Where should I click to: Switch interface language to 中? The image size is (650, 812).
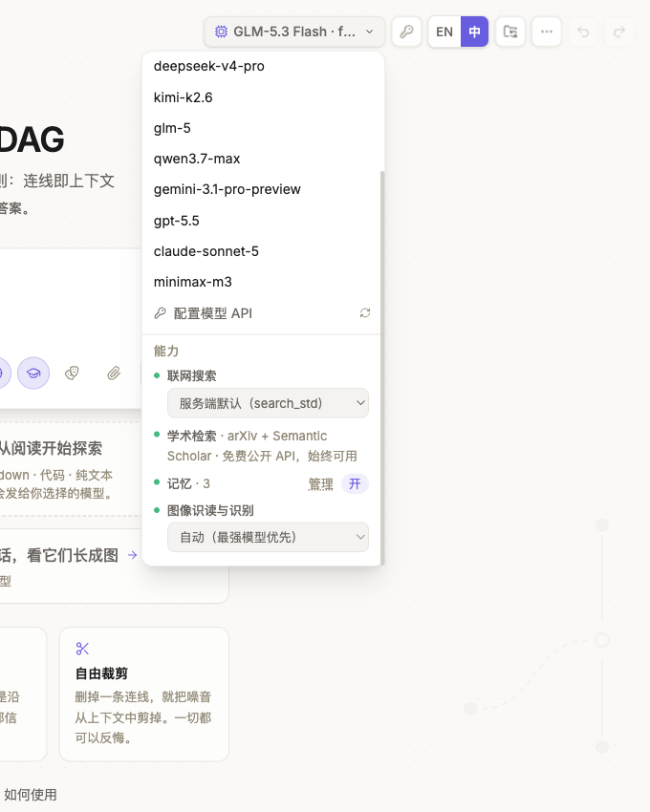474,32
